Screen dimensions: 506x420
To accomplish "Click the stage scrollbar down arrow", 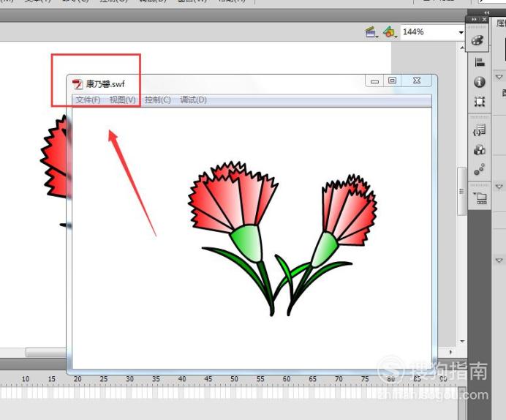I will pos(462,341).
